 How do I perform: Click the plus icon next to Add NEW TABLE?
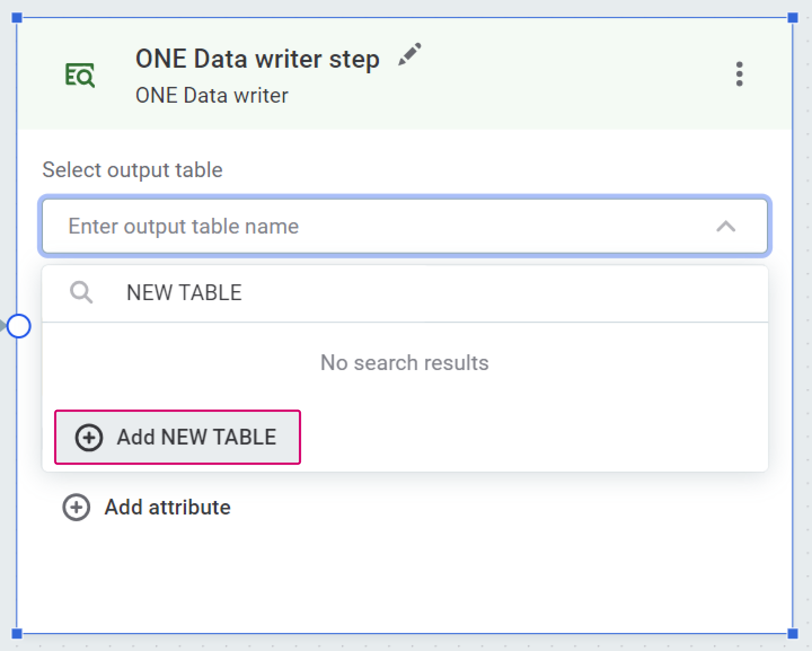click(x=89, y=437)
